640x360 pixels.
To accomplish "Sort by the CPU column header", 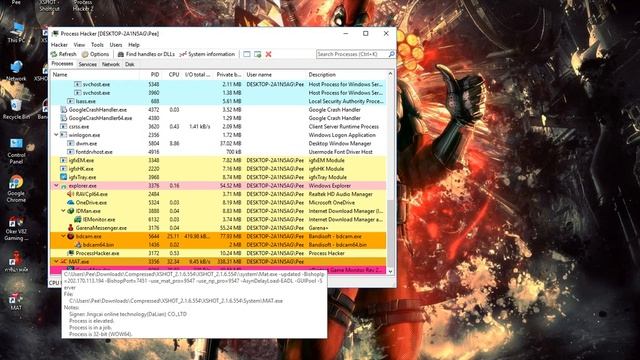I will (171, 75).
